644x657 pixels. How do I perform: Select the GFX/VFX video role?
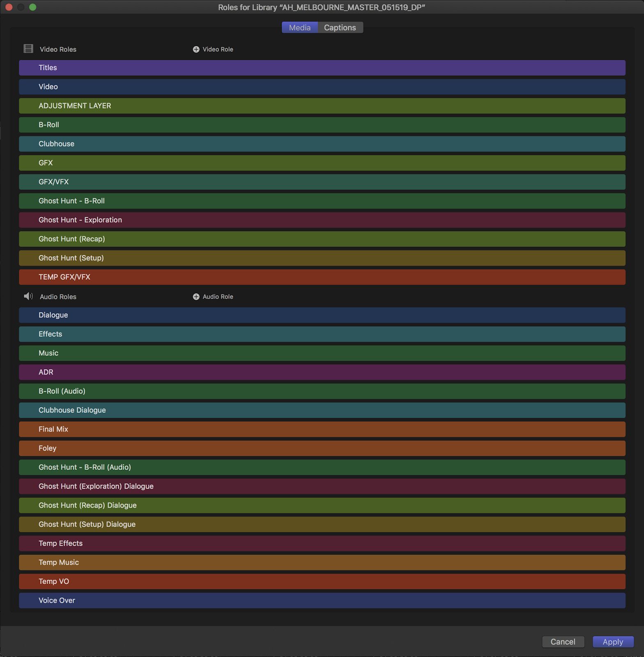[322, 182]
